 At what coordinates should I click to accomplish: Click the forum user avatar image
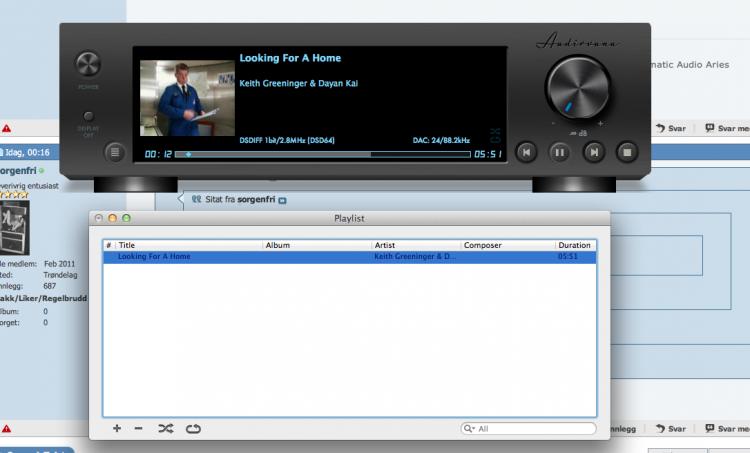pyautogui.click(x=15, y=228)
